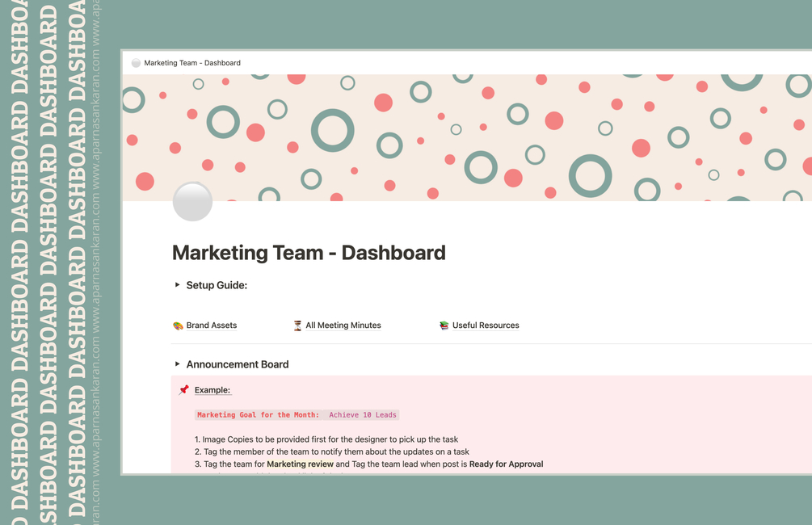This screenshot has width=812, height=525.
Task: Click the large round page icon below the cover
Action: point(192,201)
